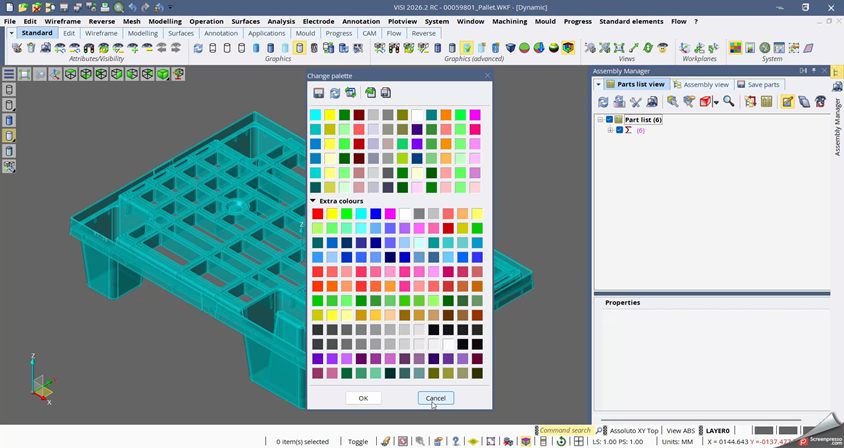The image size is (844, 448).
Task: Click the green diagonal arrow icon in Views group
Action: [634, 48]
